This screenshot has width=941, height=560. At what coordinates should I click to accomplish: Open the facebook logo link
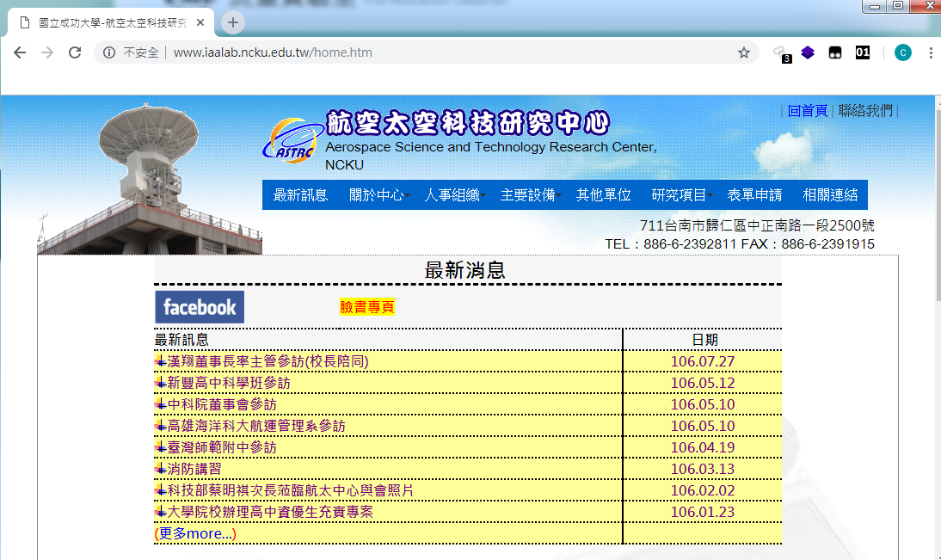pyautogui.click(x=200, y=307)
